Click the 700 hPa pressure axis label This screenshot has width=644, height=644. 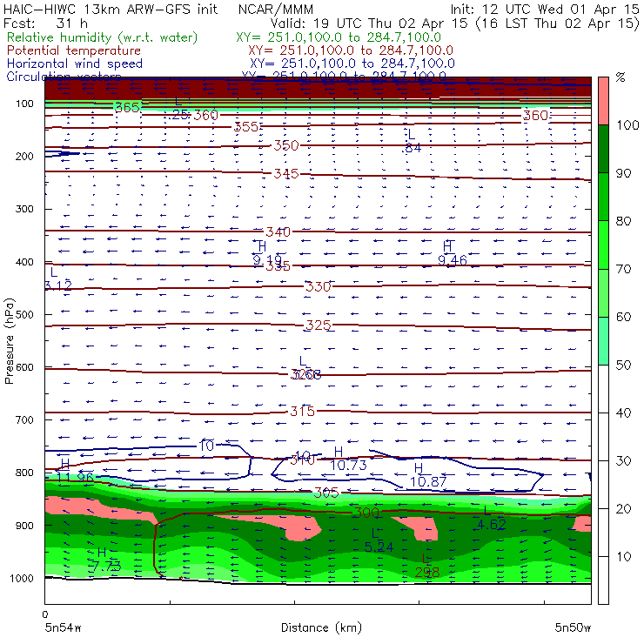pos(24,419)
